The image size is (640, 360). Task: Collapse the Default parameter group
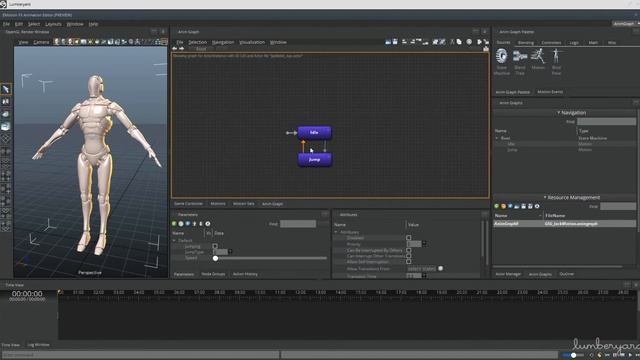coord(174,240)
